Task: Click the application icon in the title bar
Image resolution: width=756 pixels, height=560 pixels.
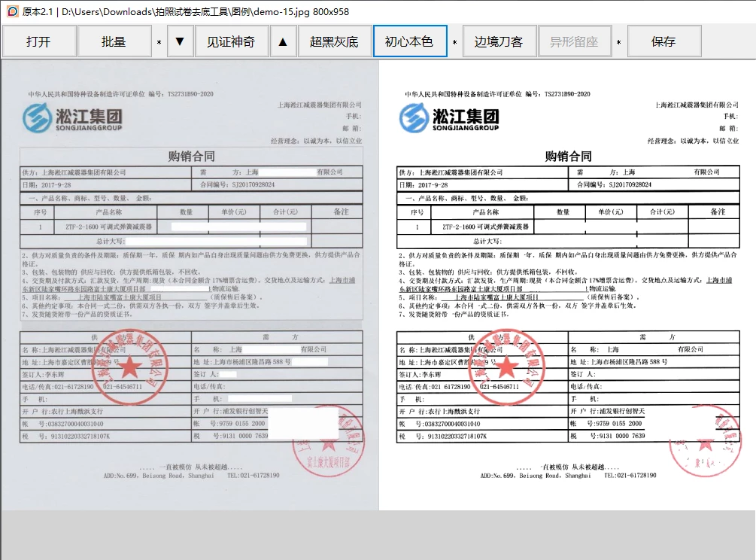Action: pos(12,11)
